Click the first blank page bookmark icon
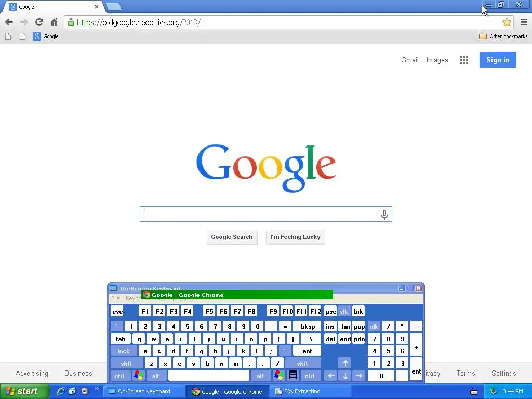Screen dimensions: 532x399 coord(8,36)
